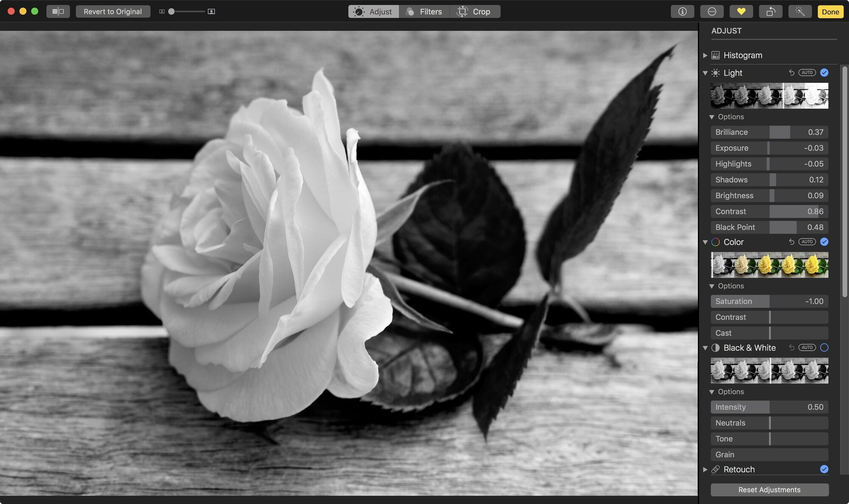Expand the Retouch section triangle
This screenshot has height=504, width=849.
pyautogui.click(x=705, y=469)
